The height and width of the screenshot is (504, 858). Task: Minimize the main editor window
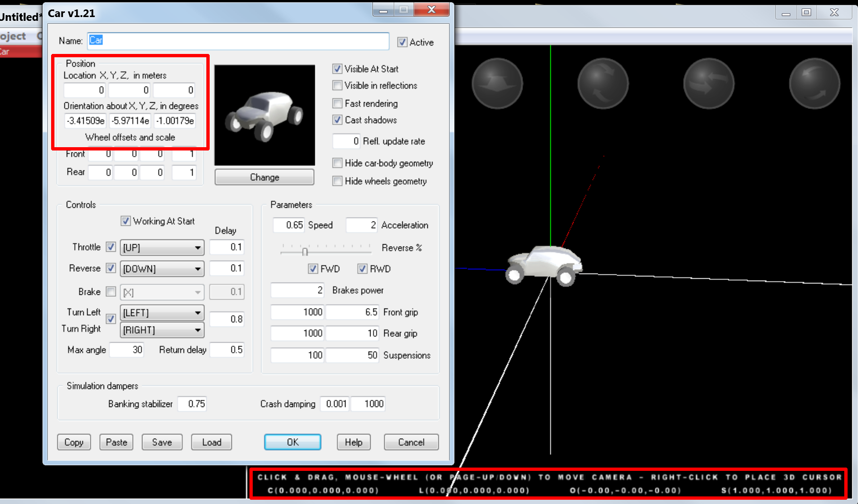(786, 13)
